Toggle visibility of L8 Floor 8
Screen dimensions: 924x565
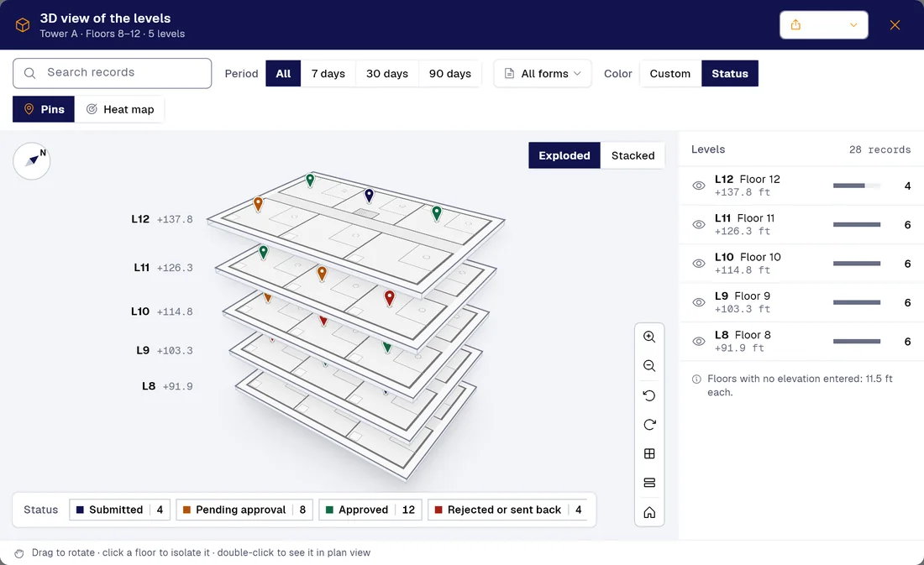point(699,341)
